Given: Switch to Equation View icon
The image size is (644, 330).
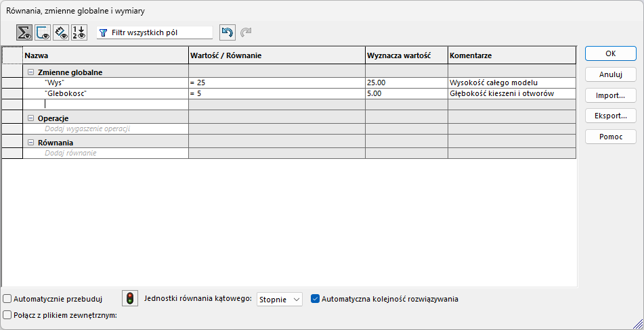Looking at the screenshot, I should [x=25, y=32].
